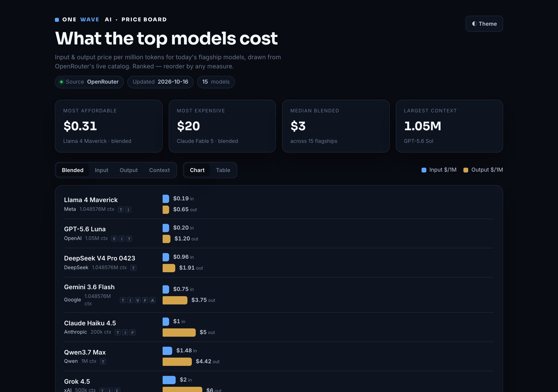Click the $2 in bar for Grok 4.5

169,380
